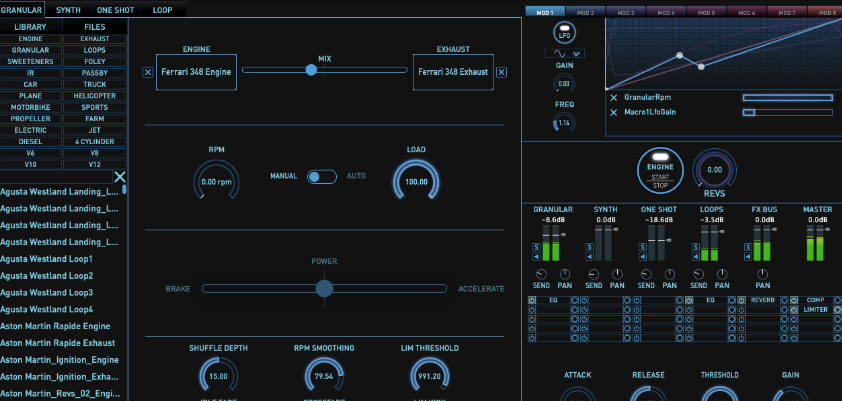Toggle power on the SYNTH first FX slot
The image size is (842, 401).
[584, 300]
